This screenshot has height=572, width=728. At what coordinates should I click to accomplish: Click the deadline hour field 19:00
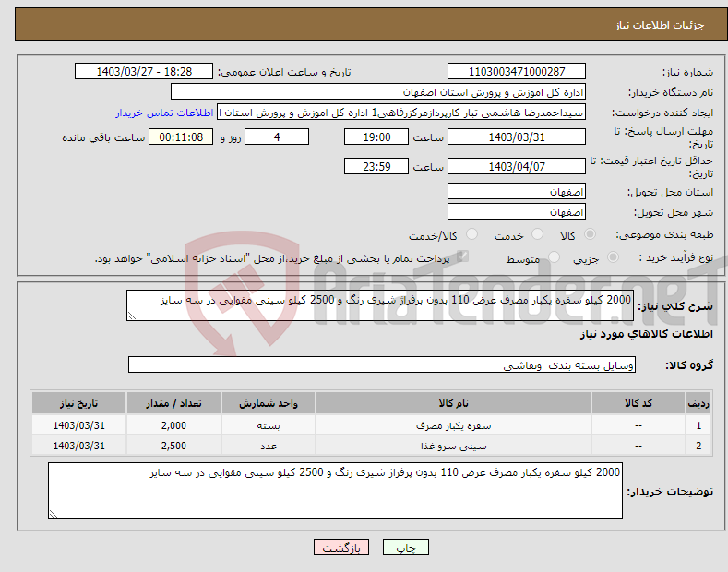(376, 137)
